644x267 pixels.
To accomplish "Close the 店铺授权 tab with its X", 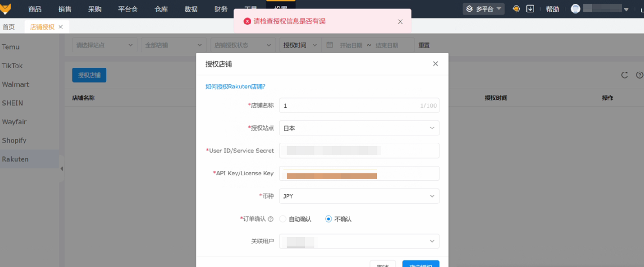I will click(x=61, y=27).
